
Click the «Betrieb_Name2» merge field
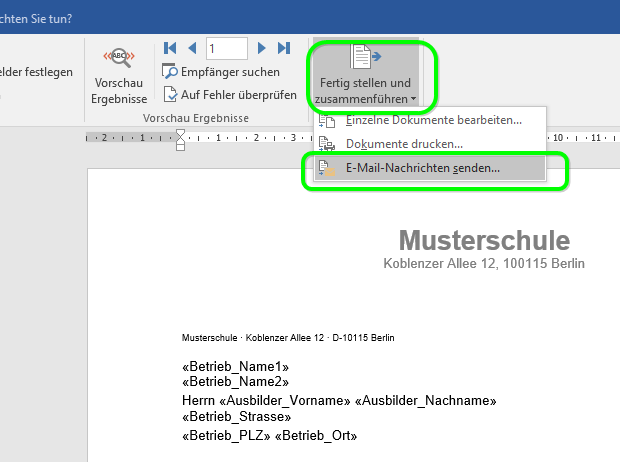(x=235, y=382)
